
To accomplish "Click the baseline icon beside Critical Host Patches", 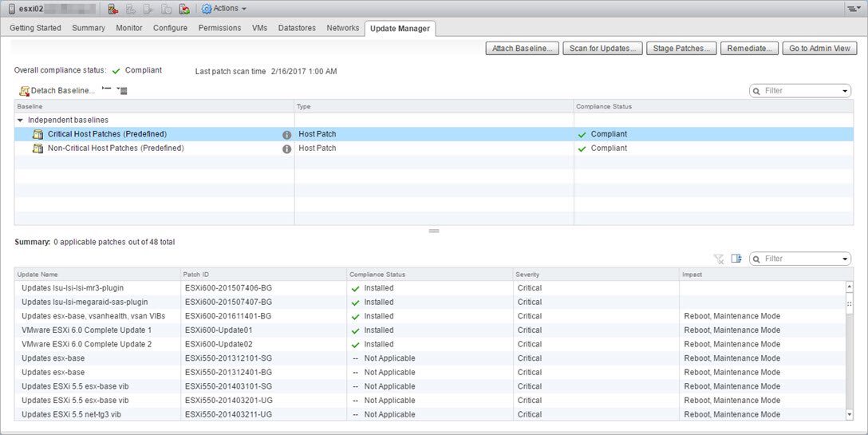I will [37, 134].
